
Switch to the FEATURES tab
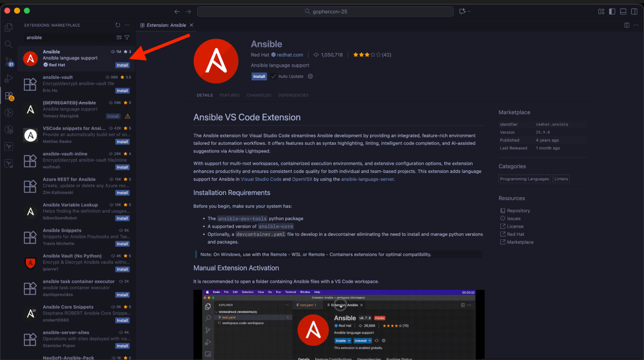click(229, 95)
